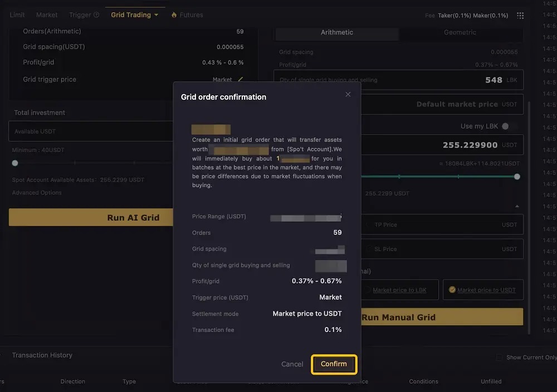Click the SL Price field
The height and width of the screenshot is (392, 557).
(442, 249)
